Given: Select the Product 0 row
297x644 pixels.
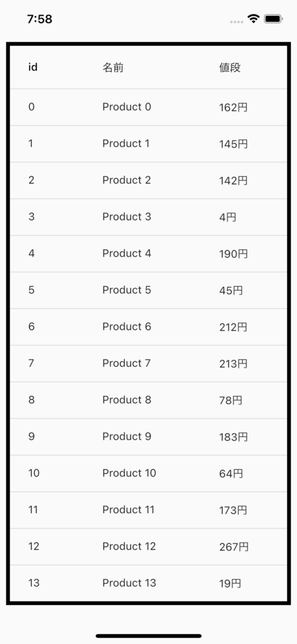Looking at the screenshot, I should click(x=148, y=107).
